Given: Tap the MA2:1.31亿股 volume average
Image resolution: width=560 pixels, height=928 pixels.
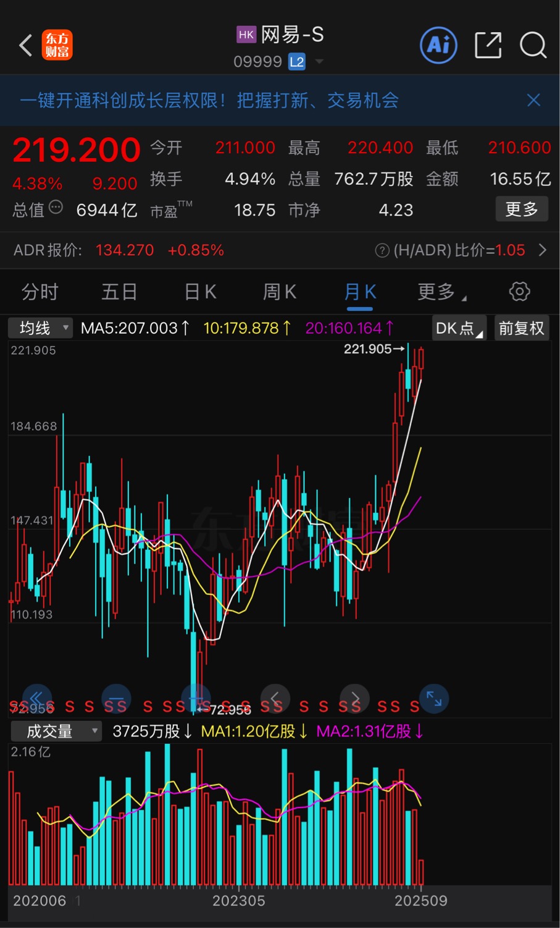Looking at the screenshot, I should tap(370, 732).
